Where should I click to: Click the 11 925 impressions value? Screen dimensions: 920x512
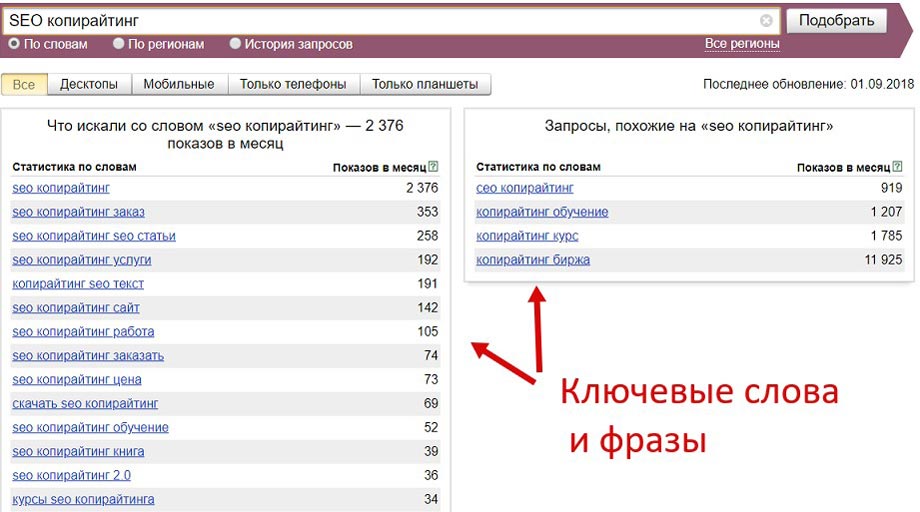pyautogui.click(x=884, y=260)
